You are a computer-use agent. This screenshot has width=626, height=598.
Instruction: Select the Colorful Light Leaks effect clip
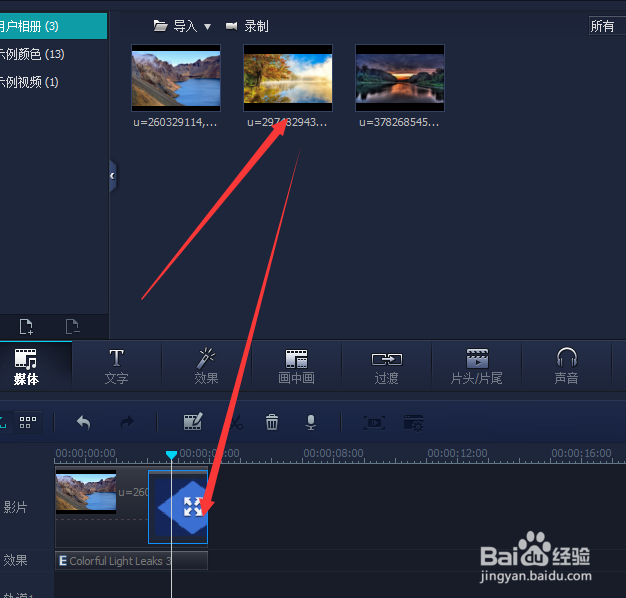[x=131, y=560]
